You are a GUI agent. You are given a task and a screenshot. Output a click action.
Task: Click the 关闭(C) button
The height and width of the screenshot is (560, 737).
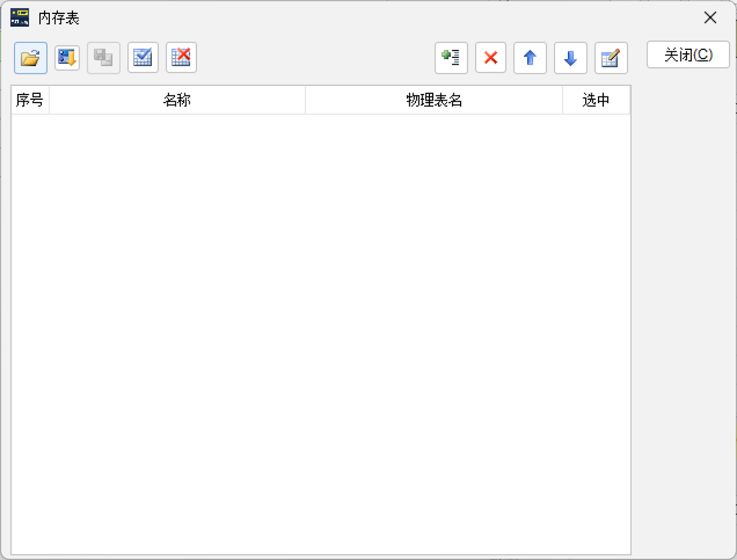688,55
